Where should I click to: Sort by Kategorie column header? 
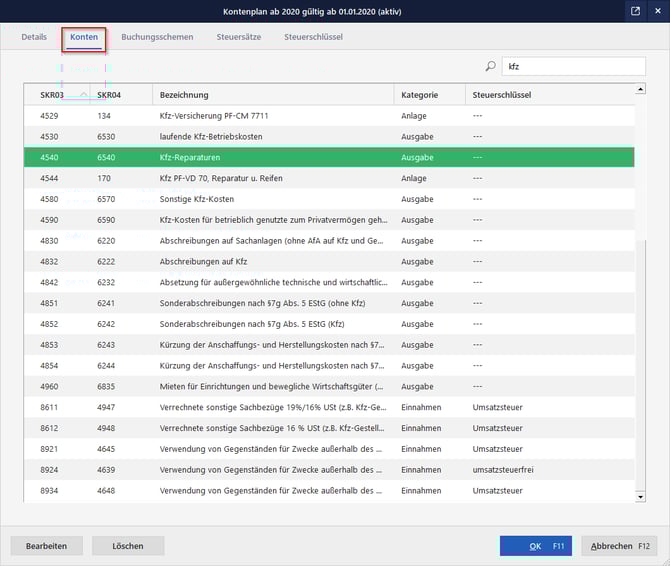pos(429,95)
